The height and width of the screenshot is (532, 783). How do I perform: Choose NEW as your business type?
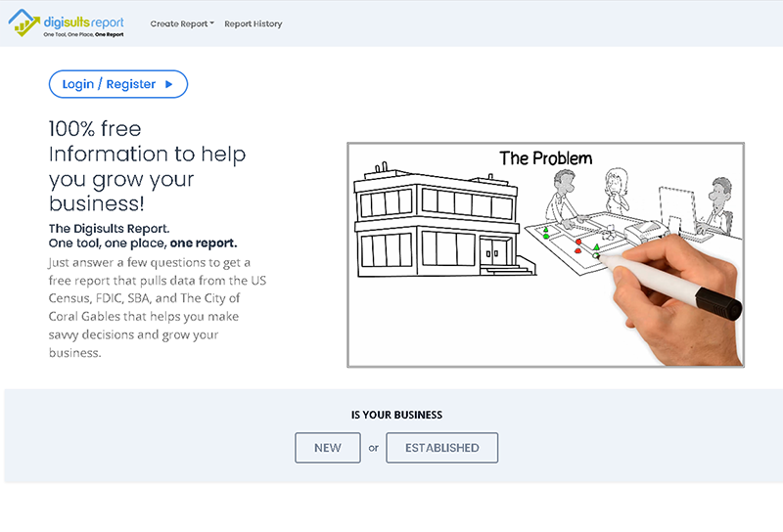point(328,448)
